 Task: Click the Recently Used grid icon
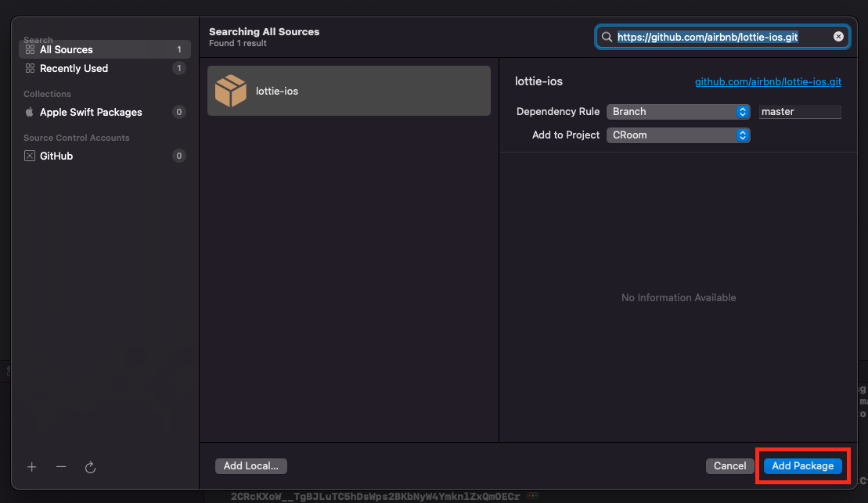(x=30, y=68)
